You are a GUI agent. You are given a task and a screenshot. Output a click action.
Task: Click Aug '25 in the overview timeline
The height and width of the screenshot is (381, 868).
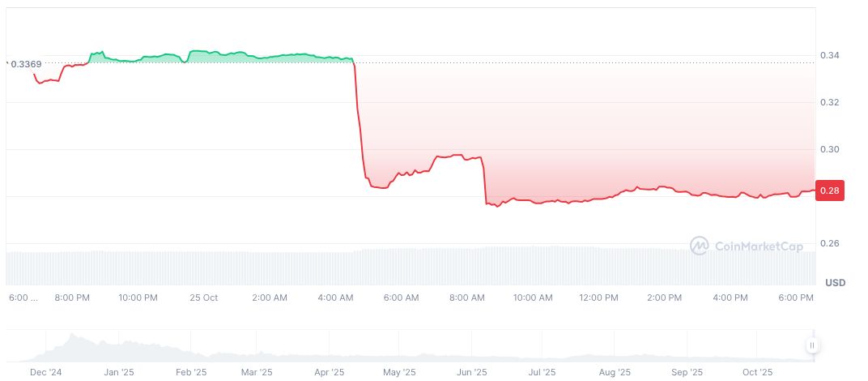coord(615,372)
